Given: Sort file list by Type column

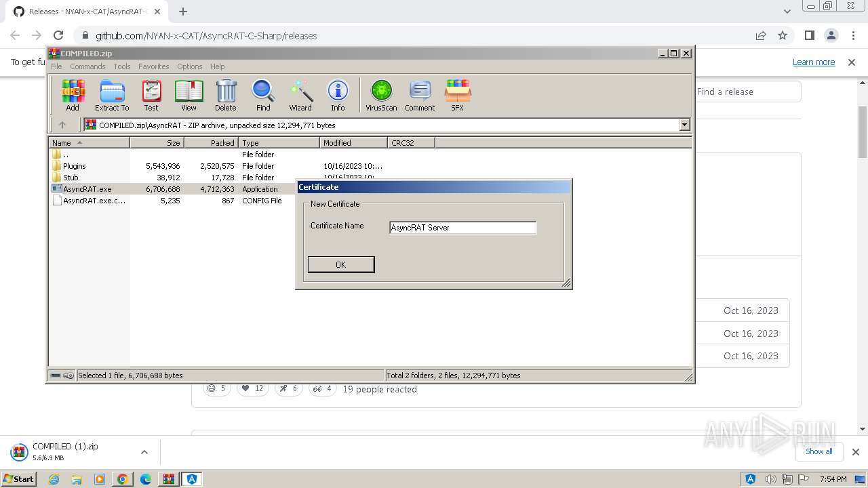Looking at the screenshot, I should pos(279,143).
